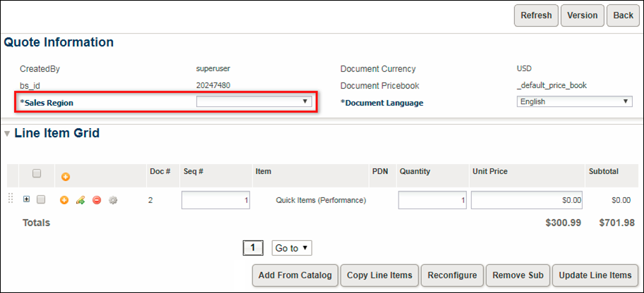Click the Quantity column header
The image size is (644, 293).
[x=415, y=172]
